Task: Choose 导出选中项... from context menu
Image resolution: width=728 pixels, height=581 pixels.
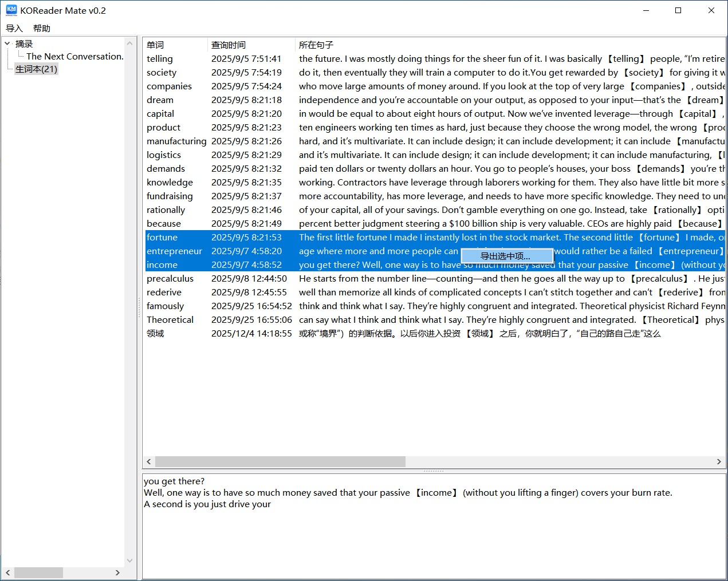Action: click(x=506, y=256)
